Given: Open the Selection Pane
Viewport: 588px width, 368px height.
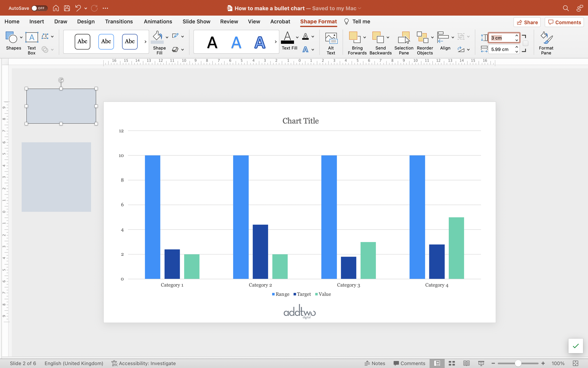Looking at the screenshot, I should (404, 43).
